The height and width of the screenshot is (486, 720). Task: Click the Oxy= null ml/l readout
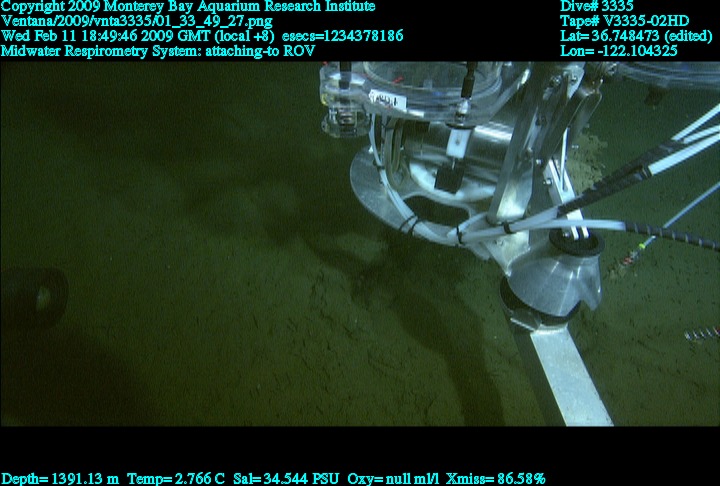tap(393, 479)
